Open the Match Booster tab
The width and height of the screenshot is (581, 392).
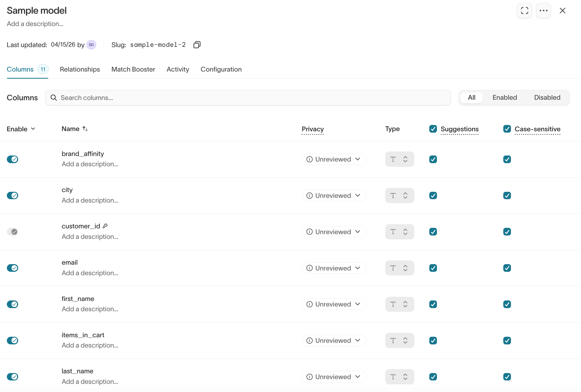pos(133,69)
